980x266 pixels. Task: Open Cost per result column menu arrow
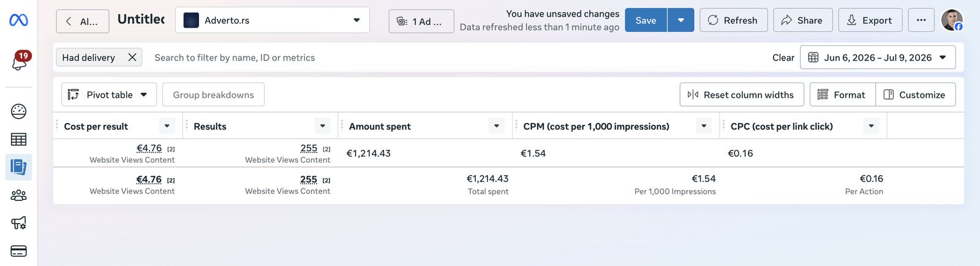click(167, 126)
